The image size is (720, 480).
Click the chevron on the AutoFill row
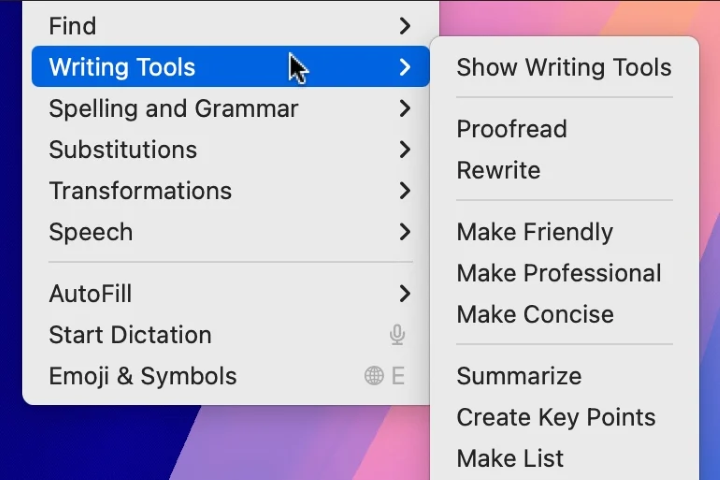point(405,294)
